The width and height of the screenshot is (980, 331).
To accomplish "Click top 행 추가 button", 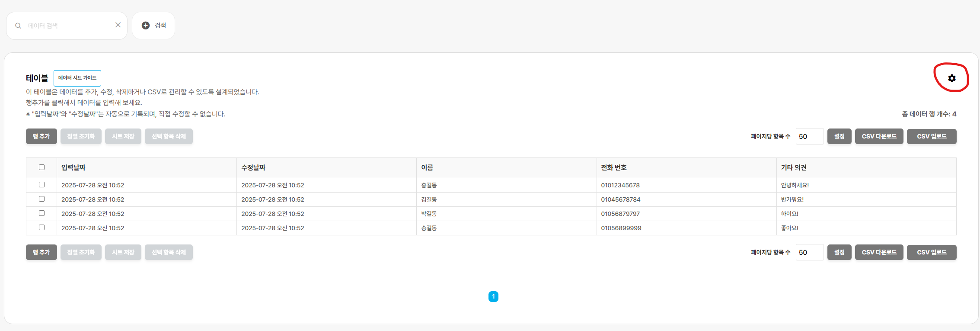I will click(41, 136).
